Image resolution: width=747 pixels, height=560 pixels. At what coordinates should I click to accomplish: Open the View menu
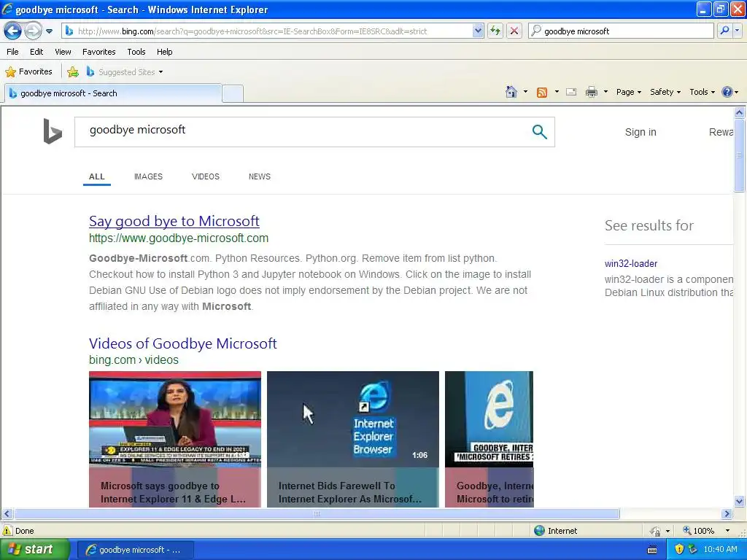[63, 52]
